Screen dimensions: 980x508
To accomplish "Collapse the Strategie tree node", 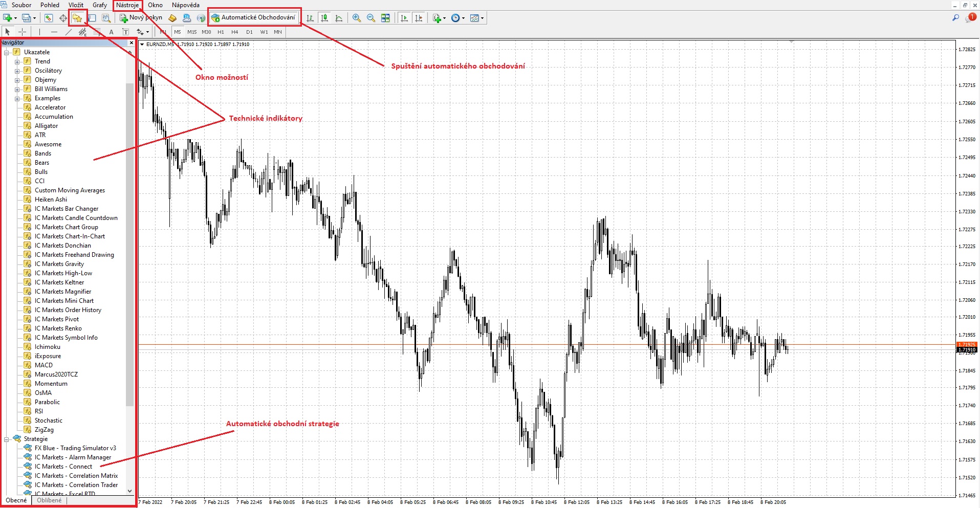I will 7,439.
